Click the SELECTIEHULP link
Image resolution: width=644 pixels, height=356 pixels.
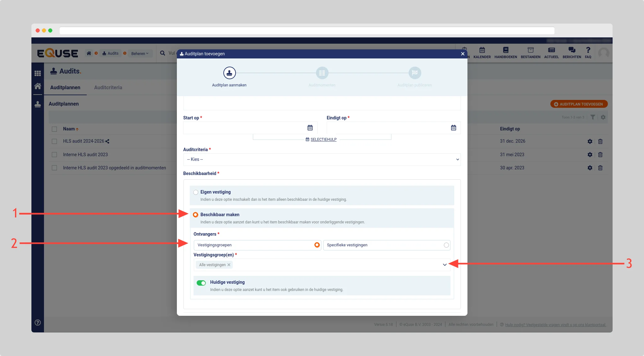click(323, 140)
